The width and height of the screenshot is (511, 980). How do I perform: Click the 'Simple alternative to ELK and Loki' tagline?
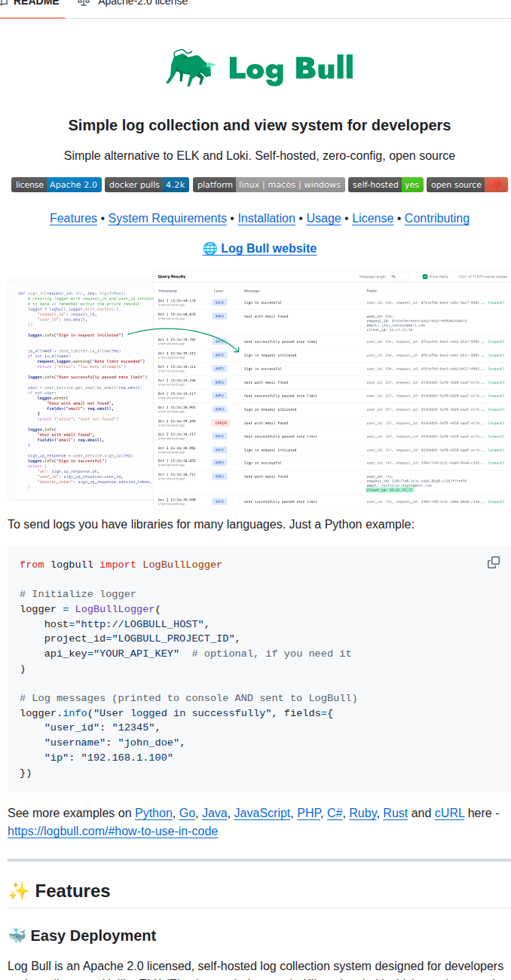point(259,156)
